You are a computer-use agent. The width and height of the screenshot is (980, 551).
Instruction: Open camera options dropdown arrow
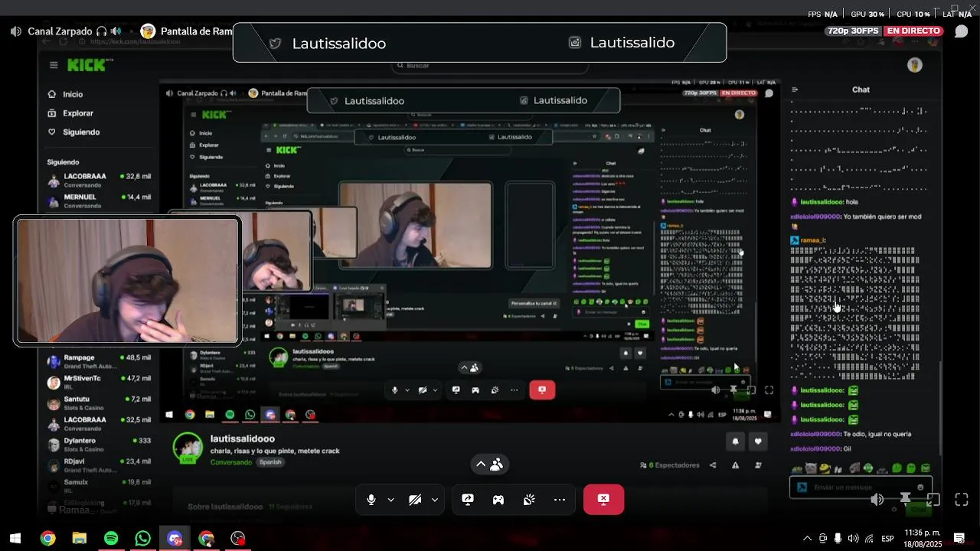(x=434, y=500)
